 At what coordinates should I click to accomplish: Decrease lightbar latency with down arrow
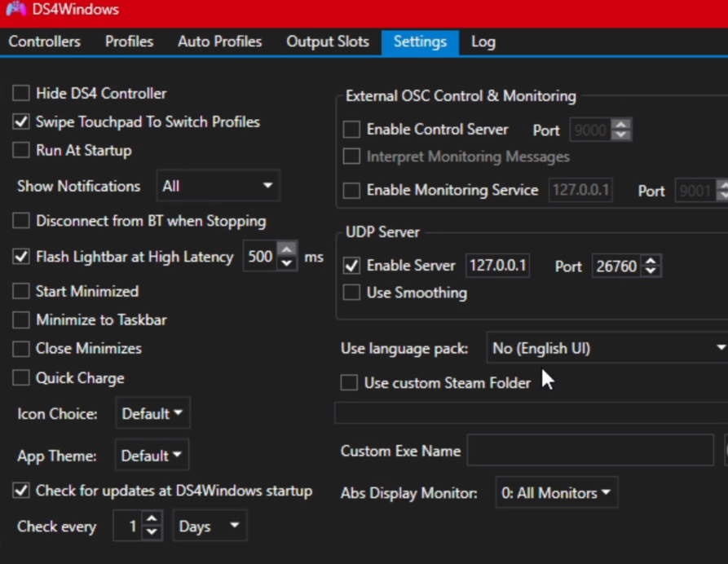[x=287, y=264]
